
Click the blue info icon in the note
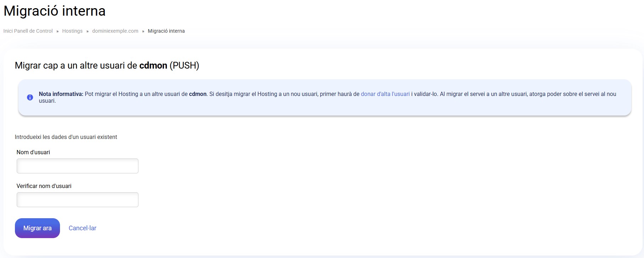[x=30, y=97]
